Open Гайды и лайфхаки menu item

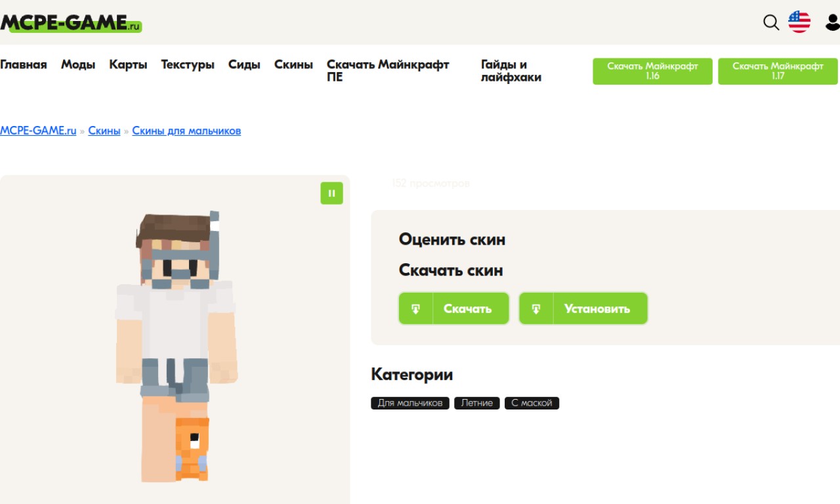[x=511, y=71]
